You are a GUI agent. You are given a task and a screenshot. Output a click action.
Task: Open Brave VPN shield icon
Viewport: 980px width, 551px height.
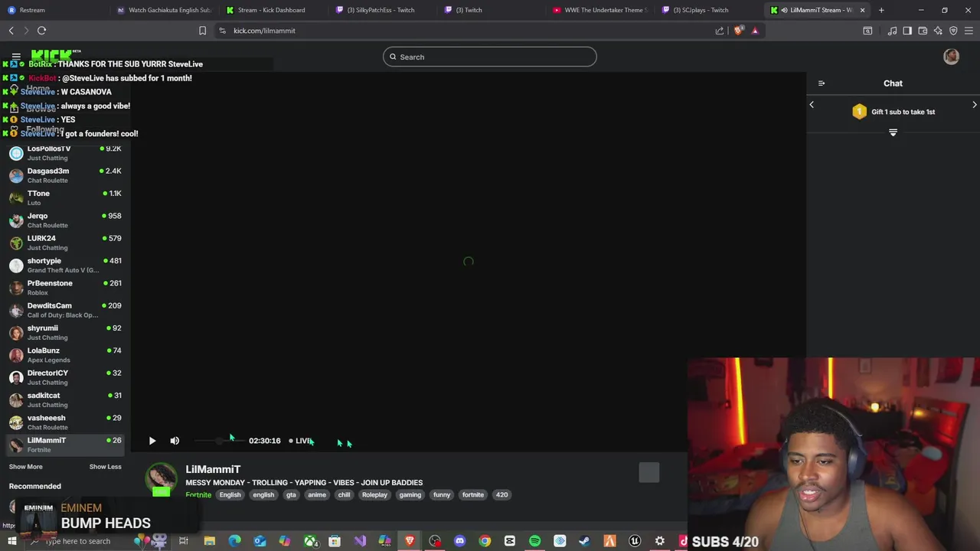point(953,31)
